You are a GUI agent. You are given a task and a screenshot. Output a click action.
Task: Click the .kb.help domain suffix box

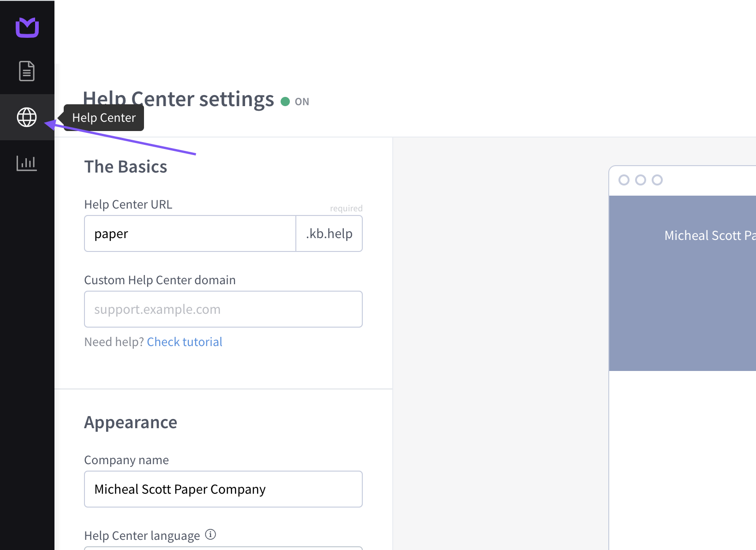pyautogui.click(x=329, y=233)
